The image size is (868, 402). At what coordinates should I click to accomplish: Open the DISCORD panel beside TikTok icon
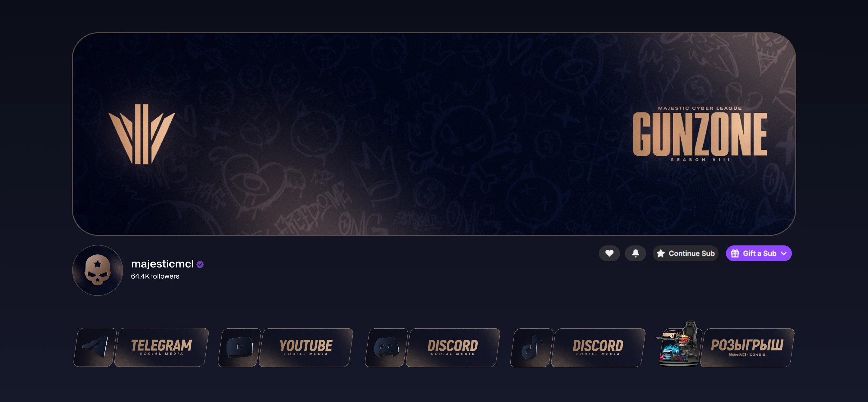[x=598, y=347]
